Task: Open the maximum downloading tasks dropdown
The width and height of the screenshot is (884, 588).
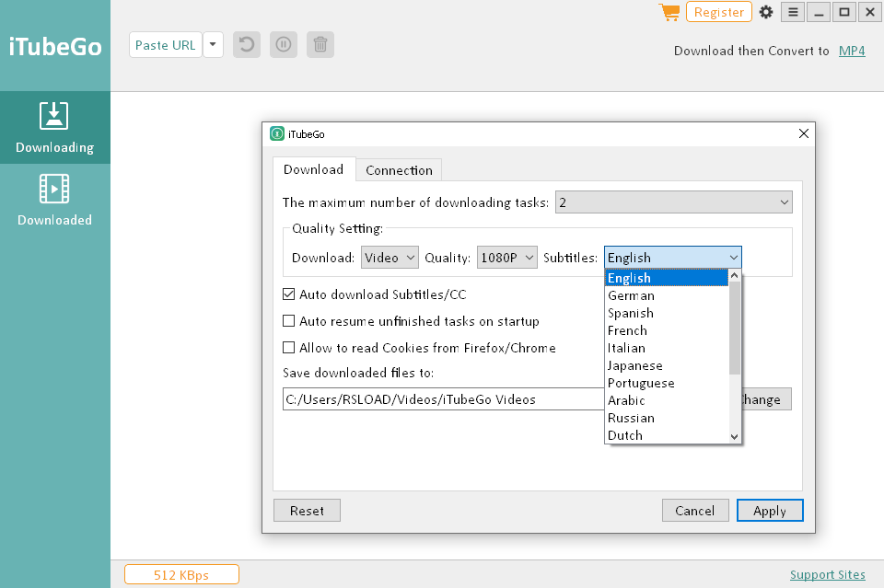Action: coord(674,202)
